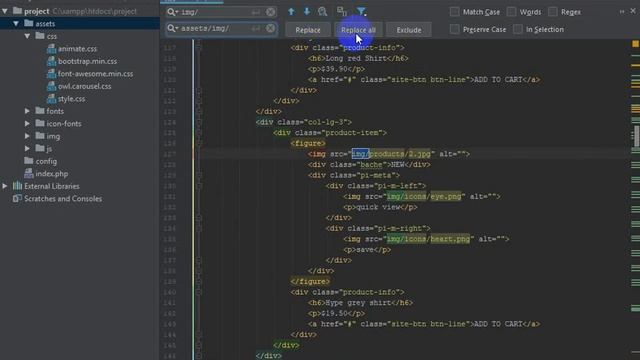This screenshot has width=640, height=360.
Task: Enable the Preserve Case checkbox
Action: [x=454, y=29]
